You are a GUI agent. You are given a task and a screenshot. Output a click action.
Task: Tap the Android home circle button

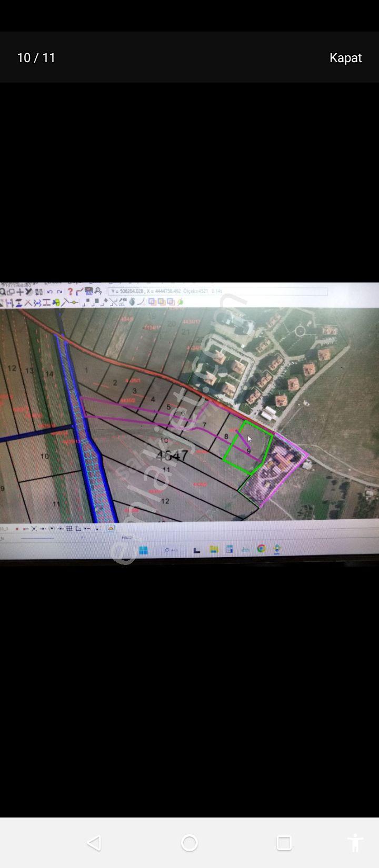click(189, 843)
